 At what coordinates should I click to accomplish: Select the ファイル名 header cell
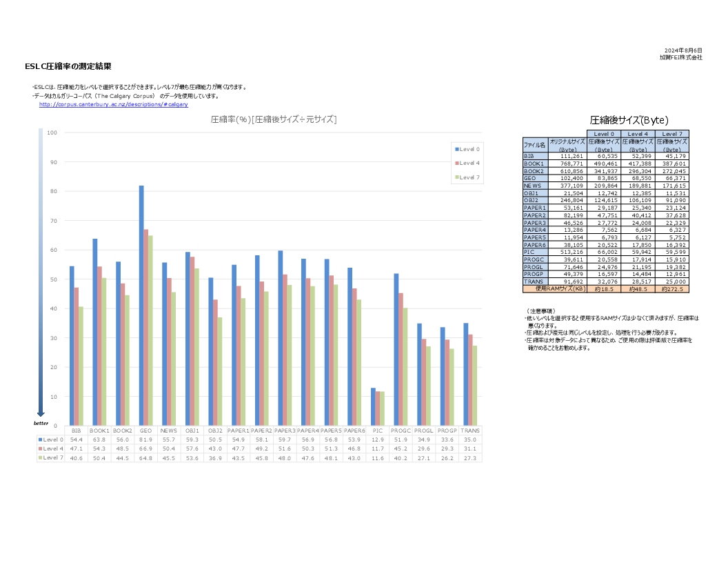tap(535, 145)
